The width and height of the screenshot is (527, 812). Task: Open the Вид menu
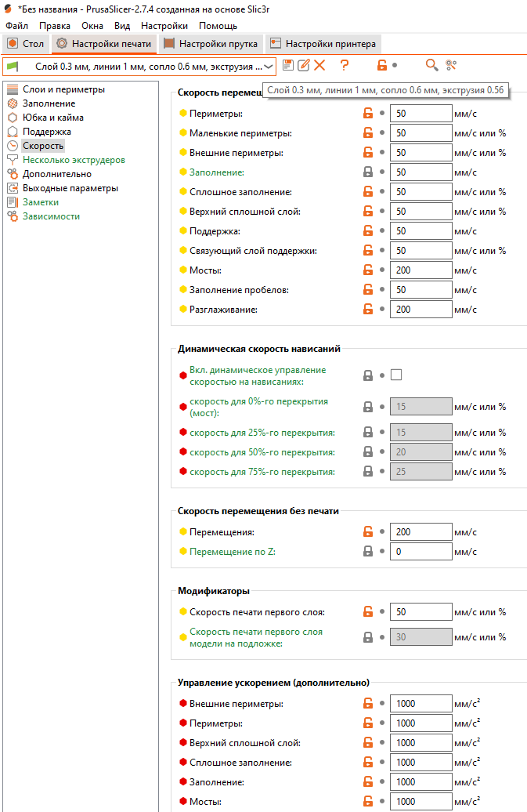coord(122,26)
